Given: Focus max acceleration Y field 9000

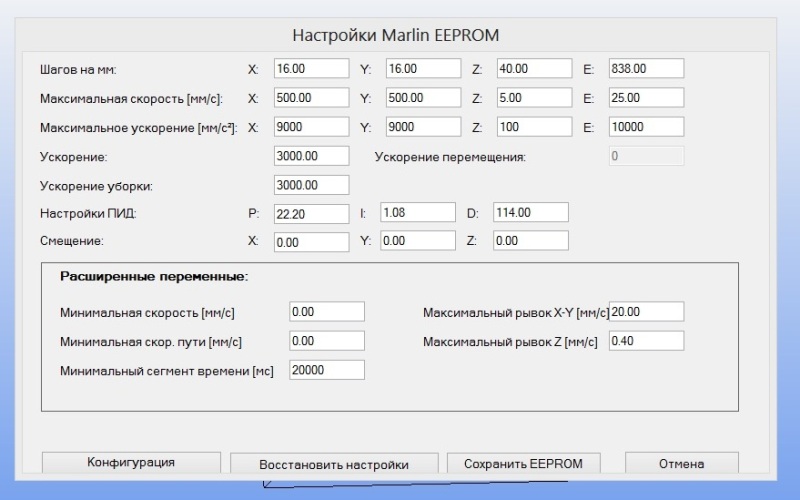Looking at the screenshot, I should pyautogui.click(x=423, y=127).
